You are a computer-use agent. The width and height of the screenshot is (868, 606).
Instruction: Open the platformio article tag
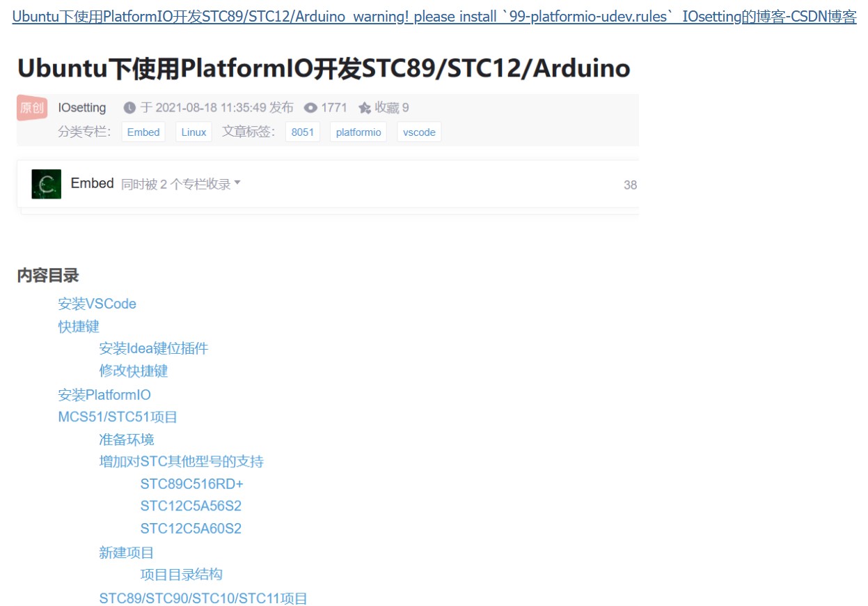coord(358,132)
